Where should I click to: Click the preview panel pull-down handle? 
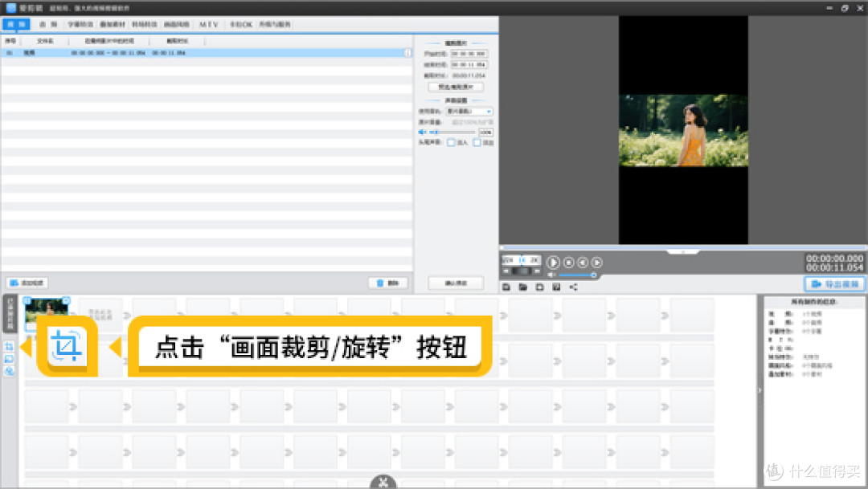683,251
